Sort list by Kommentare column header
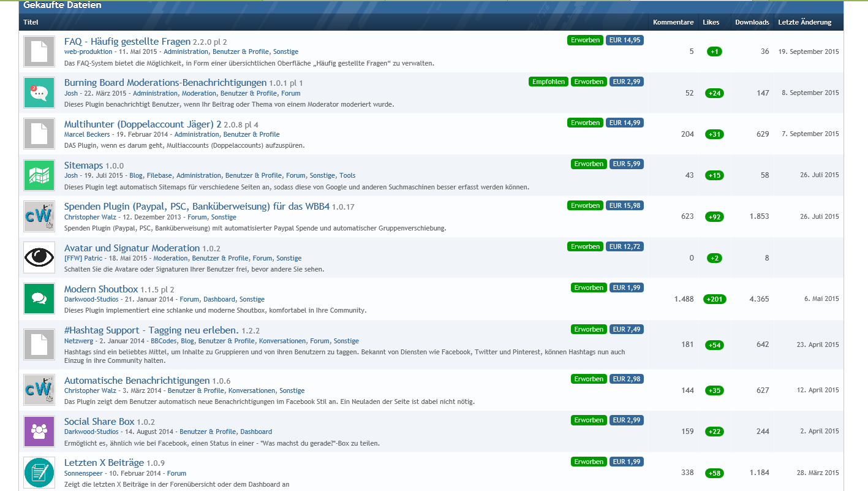This screenshot has width=868, height=491. tap(673, 22)
